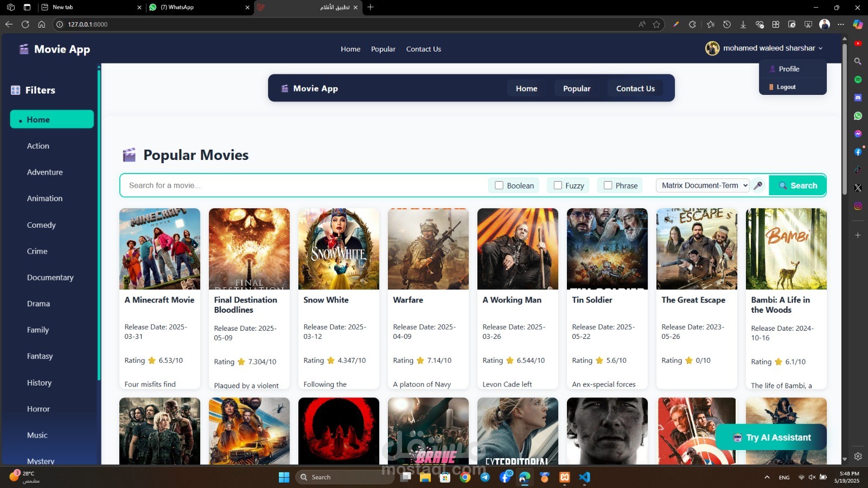
Task: Click the microphone icon beside the search dropdown
Action: (758, 185)
